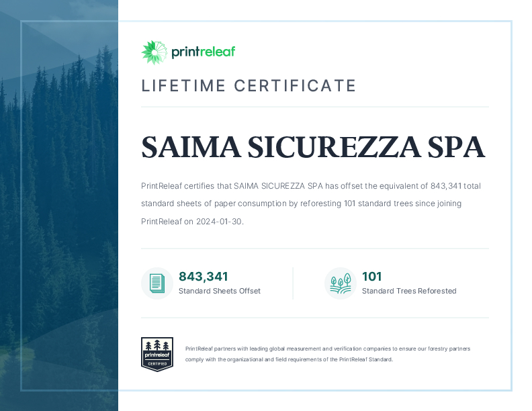Viewport: 532px width, 411px height.
Task: Click the SAIMA SICUREZZA SPA title
Action: pyautogui.click(x=312, y=147)
